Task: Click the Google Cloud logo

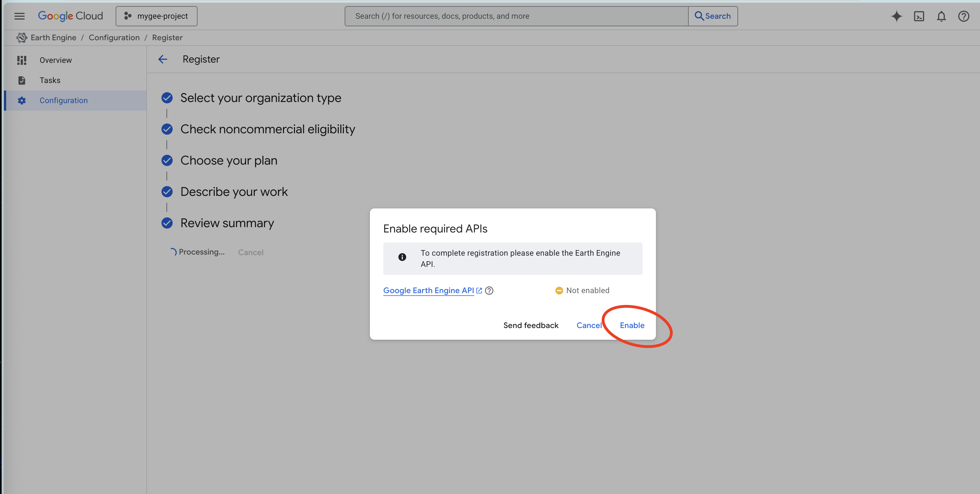Action: [70, 16]
